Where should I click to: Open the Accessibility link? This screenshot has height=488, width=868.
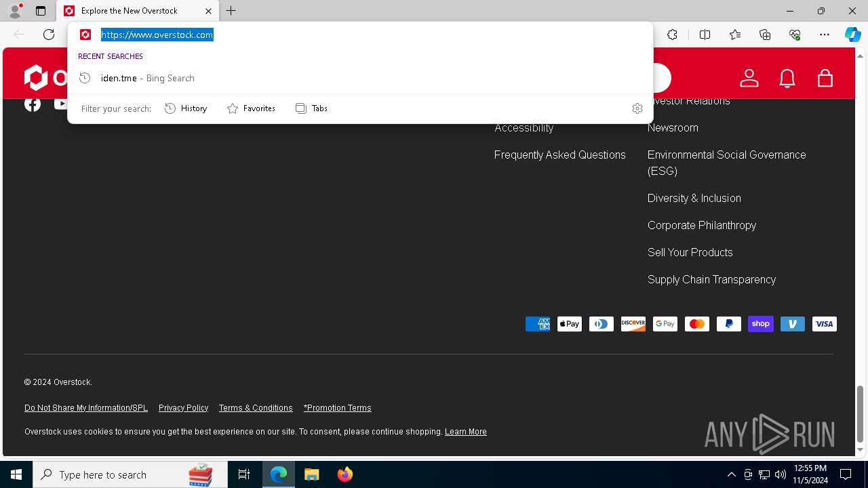(x=524, y=127)
